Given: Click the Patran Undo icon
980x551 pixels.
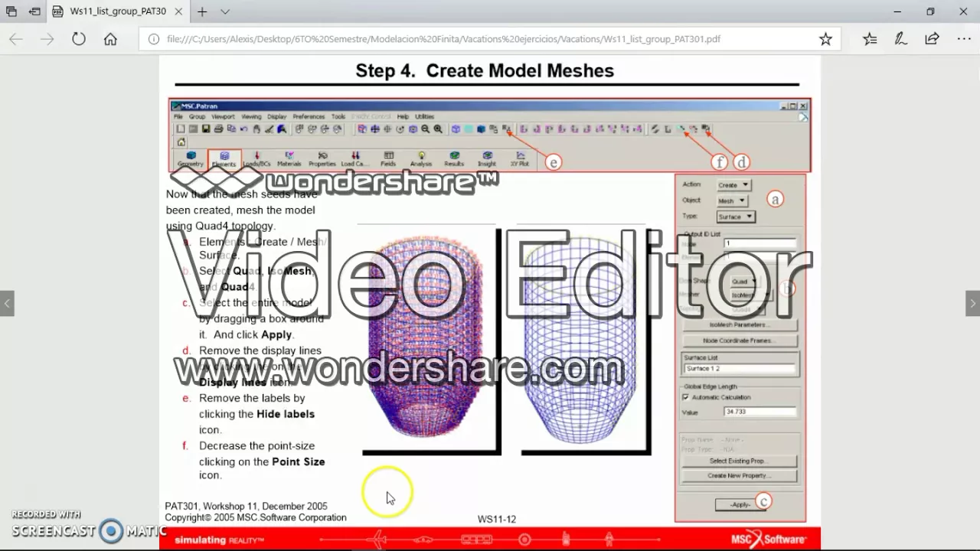Looking at the screenshot, I should (x=243, y=129).
